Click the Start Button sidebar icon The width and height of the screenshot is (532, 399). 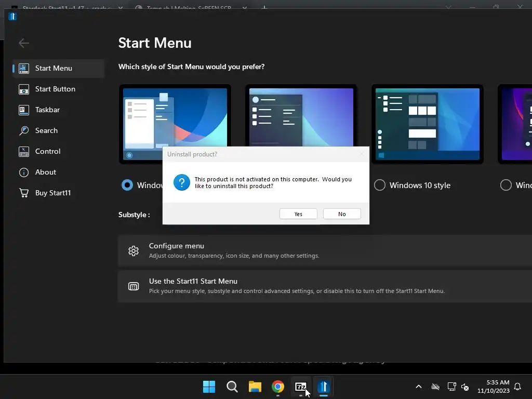(x=24, y=89)
